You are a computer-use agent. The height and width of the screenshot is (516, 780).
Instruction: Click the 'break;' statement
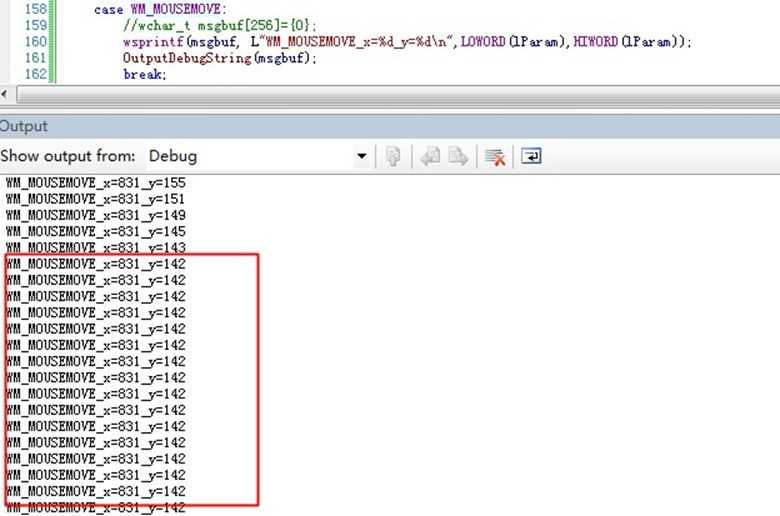coord(145,74)
